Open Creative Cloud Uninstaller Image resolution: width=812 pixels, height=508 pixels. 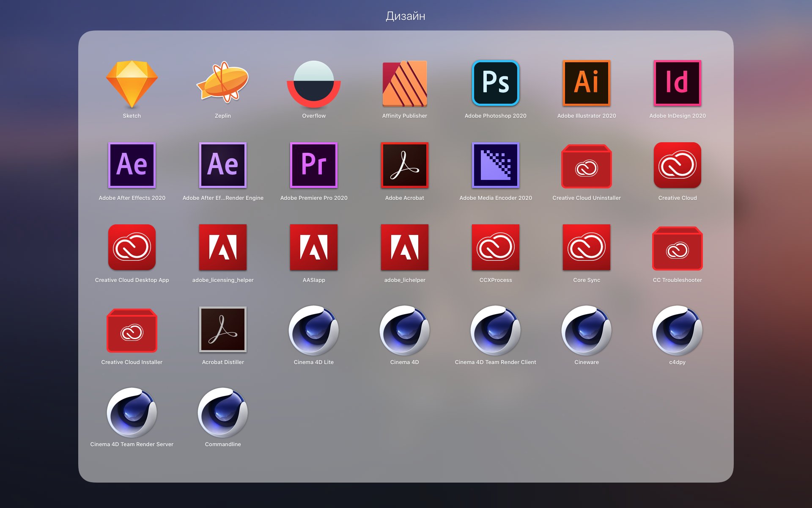pyautogui.click(x=587, y=166)
